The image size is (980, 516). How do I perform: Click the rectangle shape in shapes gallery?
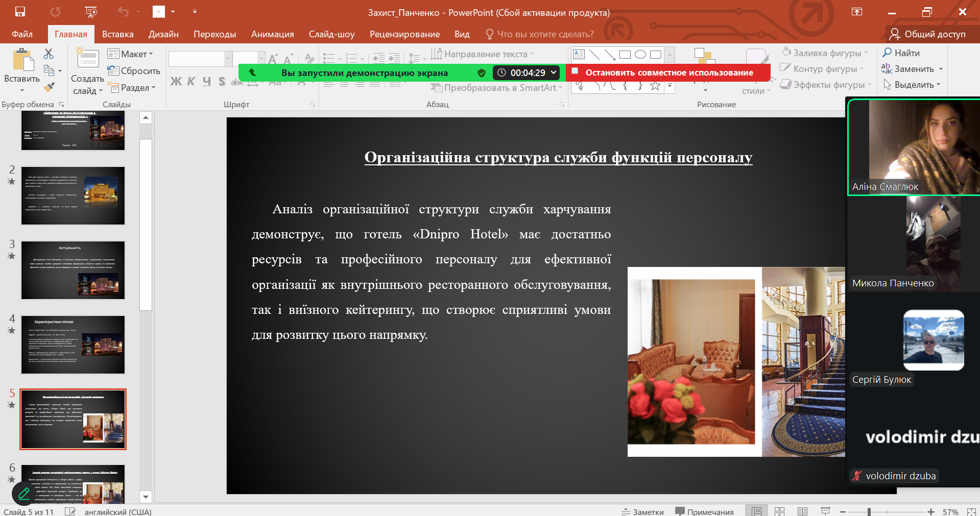coord(625,54)
